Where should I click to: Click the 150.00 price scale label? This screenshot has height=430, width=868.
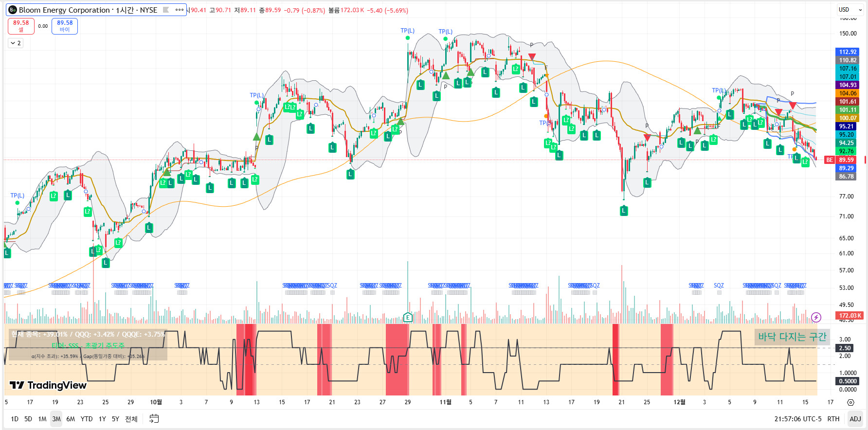(848, 34)
